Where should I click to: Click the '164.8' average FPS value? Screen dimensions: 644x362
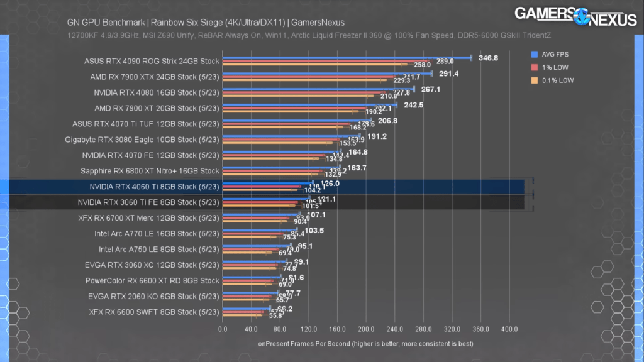click(358, 152)
